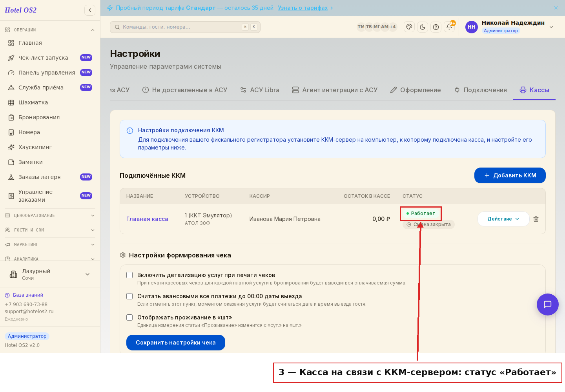Screen dimensions: 565x392
Task: Open Заметки in sidebar
Action: coord(50,162)
